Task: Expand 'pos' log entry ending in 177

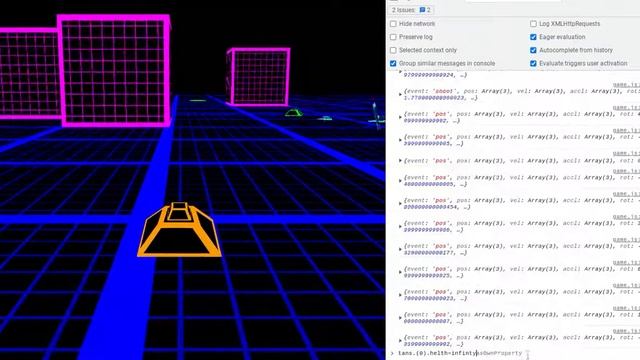Action: pyautogui.click(x=400, y=249)
